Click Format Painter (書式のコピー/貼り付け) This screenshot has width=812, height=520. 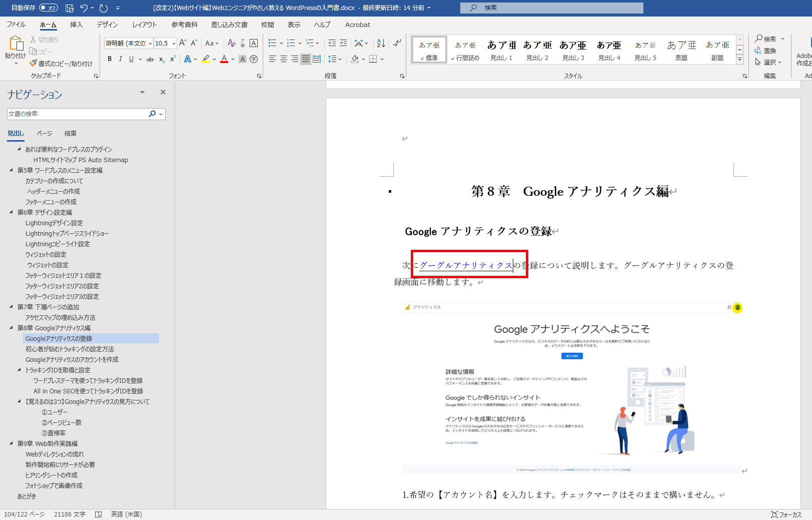61,64
